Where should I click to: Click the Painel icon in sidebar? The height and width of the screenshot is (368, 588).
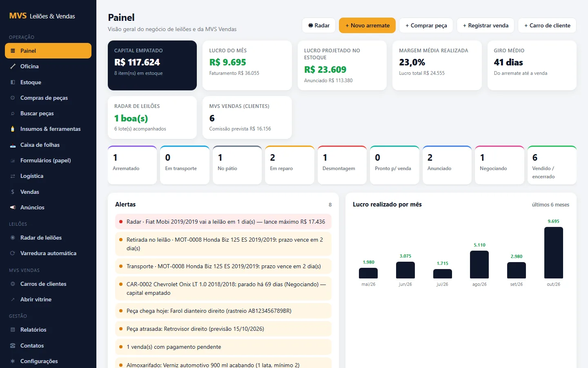[13, 51]
